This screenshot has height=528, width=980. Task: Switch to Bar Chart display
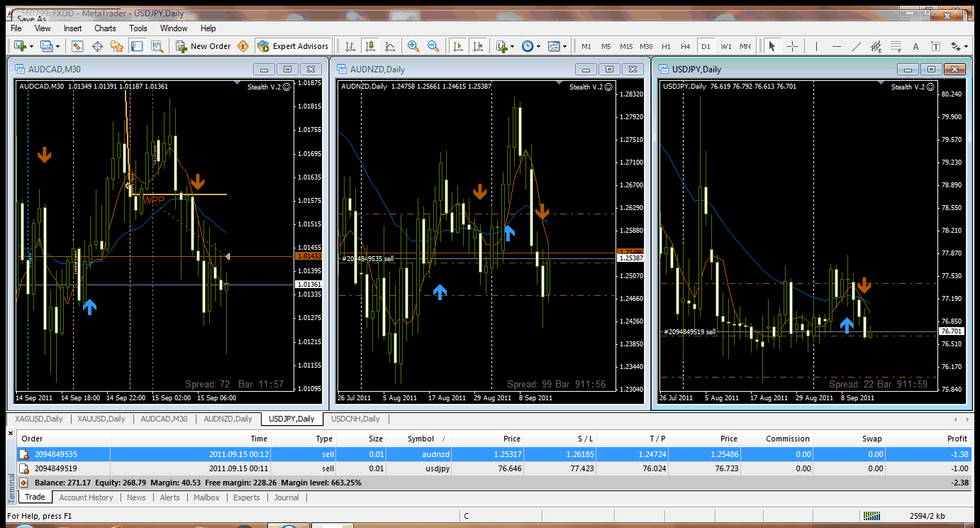coord(350,46)
